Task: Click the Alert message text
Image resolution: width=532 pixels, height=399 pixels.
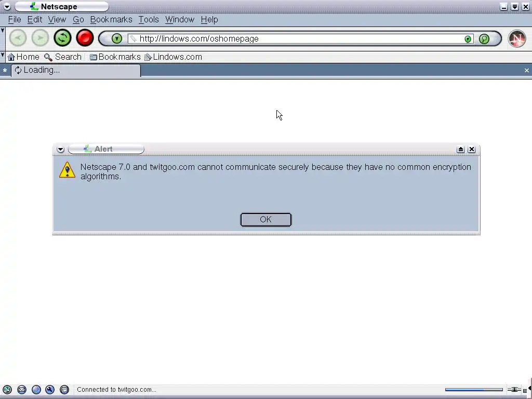Action: tap(275, 171)
